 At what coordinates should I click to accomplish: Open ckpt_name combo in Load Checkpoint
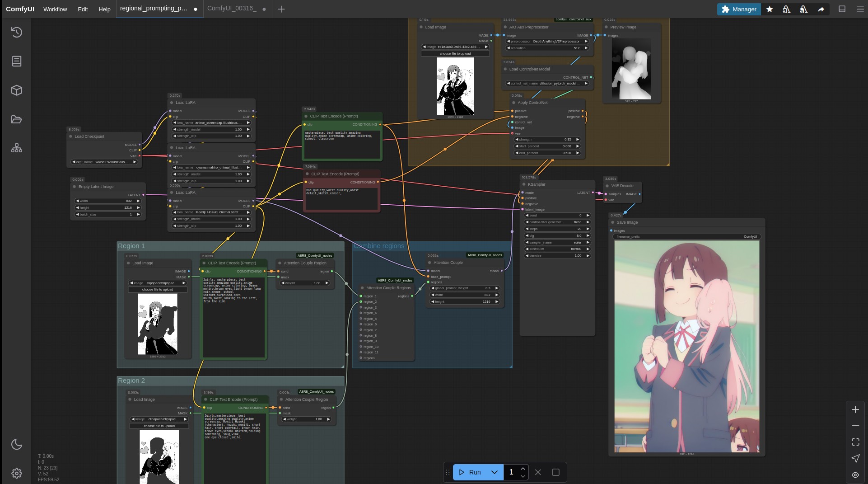click(x=104, y=162)
